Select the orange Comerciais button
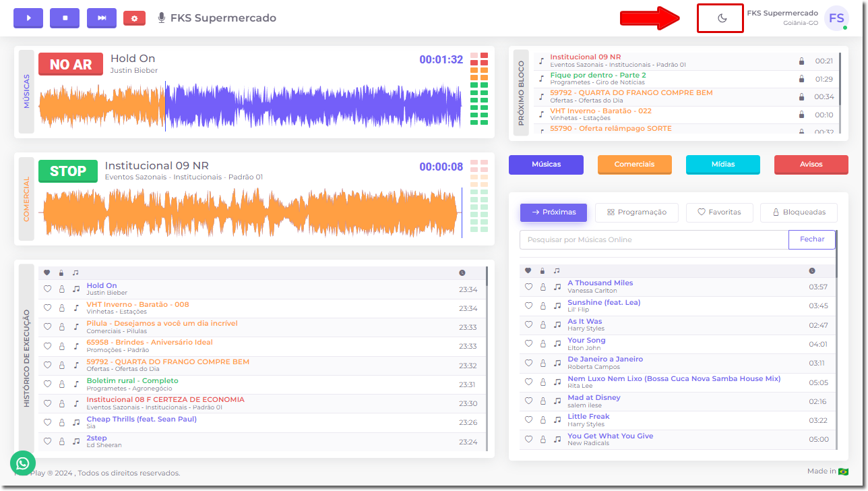The image size is (868, 491). point(634,165)
